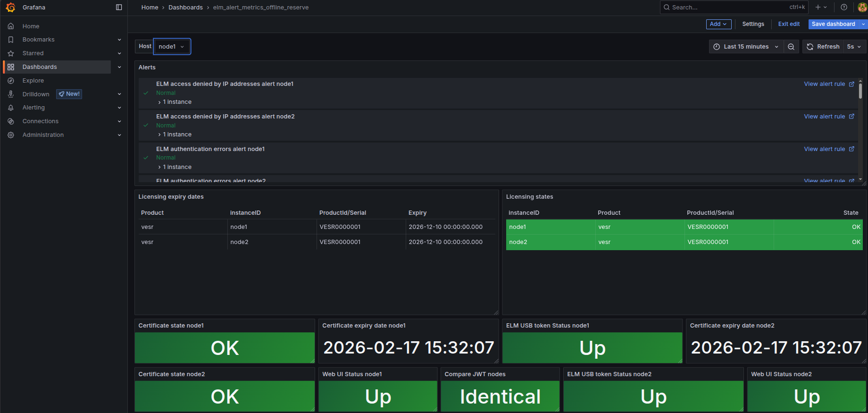Screen dimensions: 868x413
Task: Click the Home breadcrumb link
Action: click(x=150, y=8)
